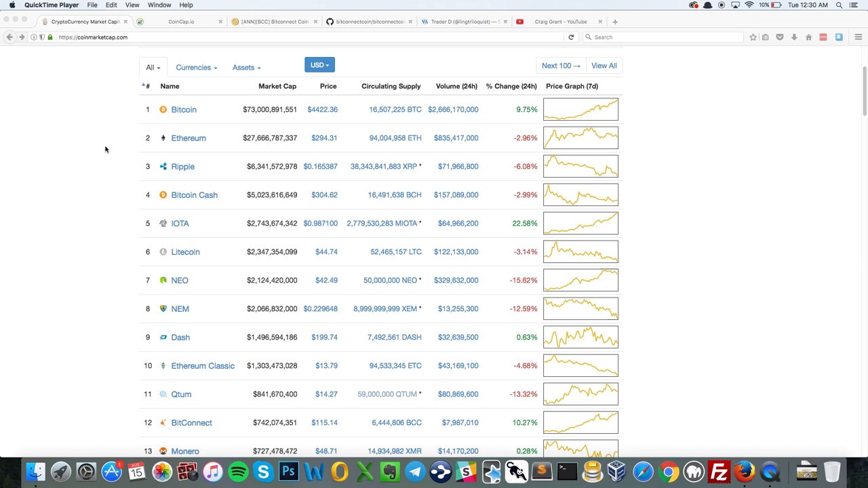Click the browser Forward arrow button
868x488 pixels.
22,37
